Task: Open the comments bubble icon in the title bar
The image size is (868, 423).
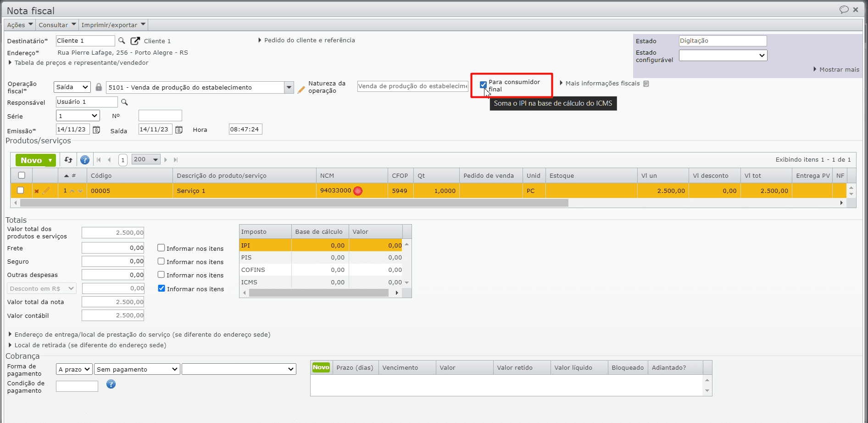Action: (844, 10)
